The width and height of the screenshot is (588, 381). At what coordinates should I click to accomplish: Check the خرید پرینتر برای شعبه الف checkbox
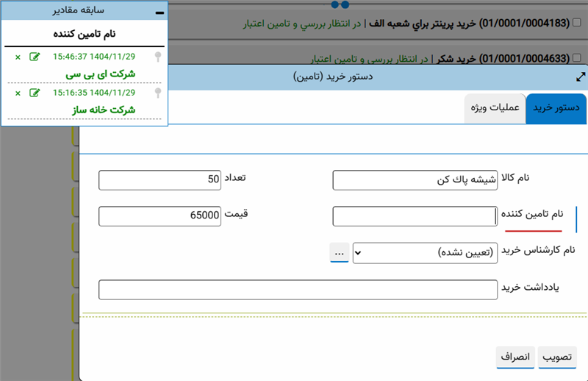[578, 24]
